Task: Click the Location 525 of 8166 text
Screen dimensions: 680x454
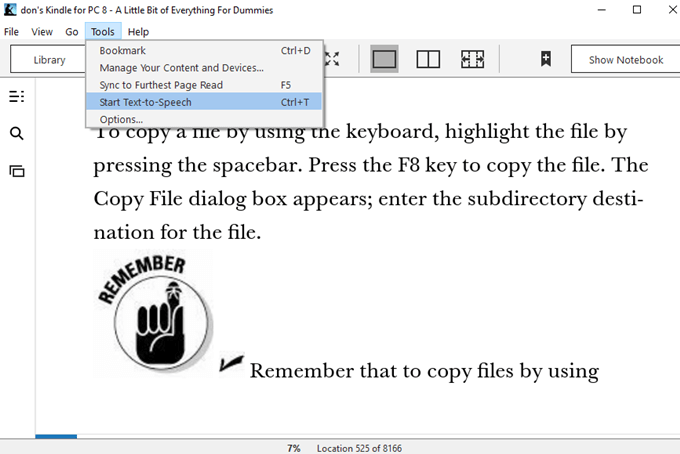Action: coord(359,448)
